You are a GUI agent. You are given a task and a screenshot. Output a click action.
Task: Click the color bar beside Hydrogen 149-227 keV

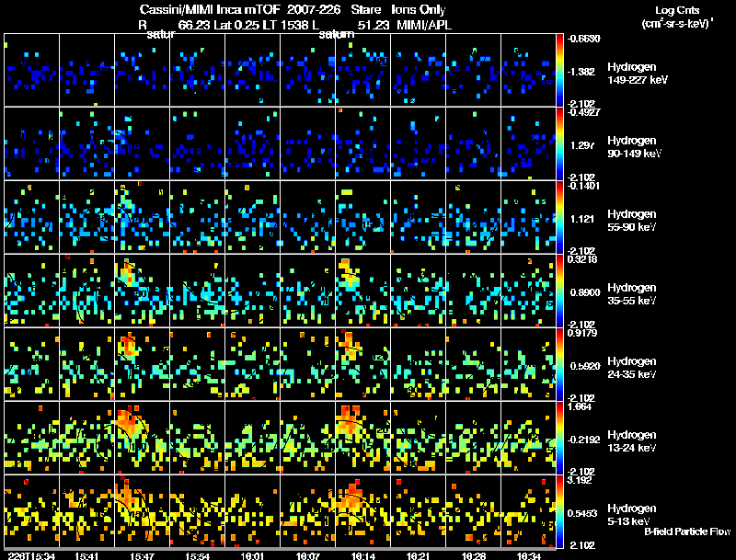(559, 70)
